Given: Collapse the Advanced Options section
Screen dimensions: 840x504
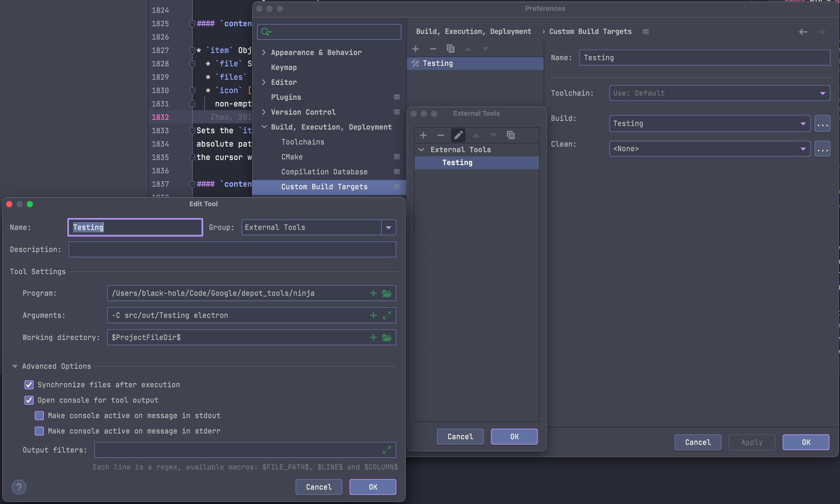Looking at the screenshot, I should [15, 366].
